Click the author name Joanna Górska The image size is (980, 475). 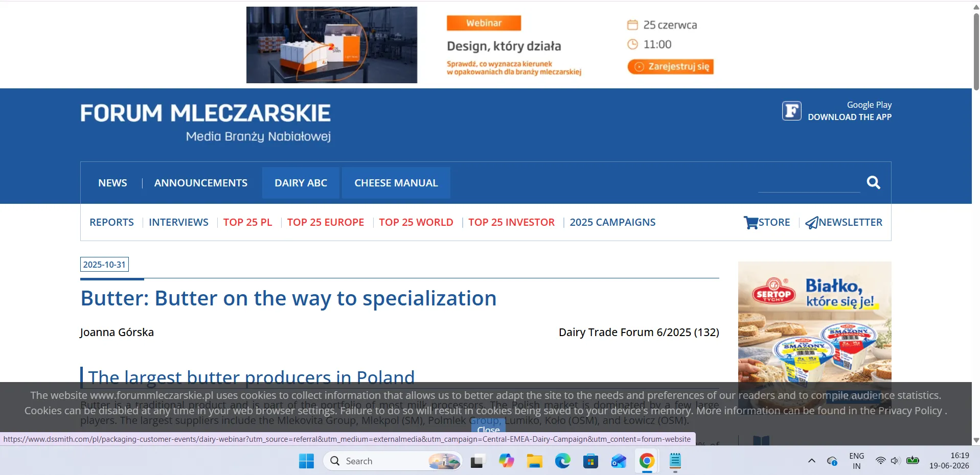[x=117, y=332]
